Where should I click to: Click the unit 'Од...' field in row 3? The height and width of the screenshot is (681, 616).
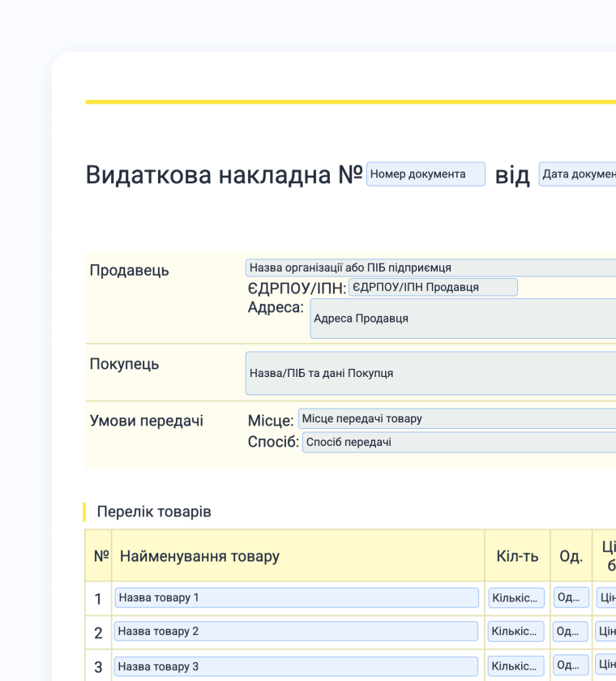coord(571,665)
